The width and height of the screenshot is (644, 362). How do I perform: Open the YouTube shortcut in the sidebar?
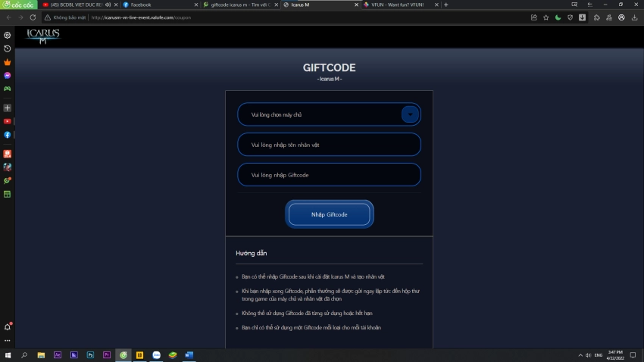[x=8, y=121]
